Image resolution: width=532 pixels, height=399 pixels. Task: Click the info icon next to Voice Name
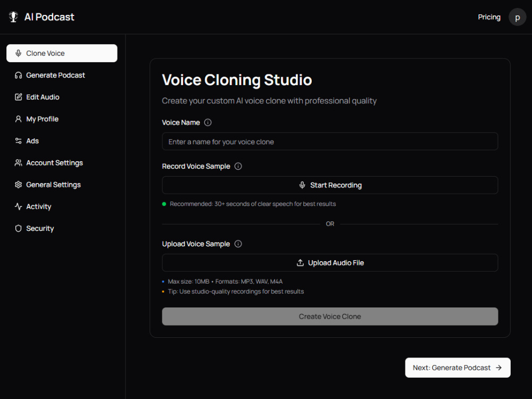pyautogui.click(x=207, y=122)
